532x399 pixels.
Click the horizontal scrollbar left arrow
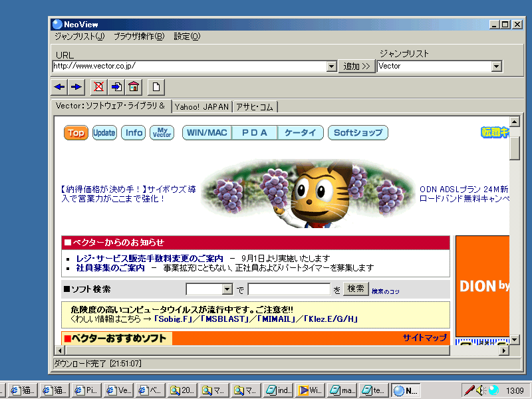[60, 350]
